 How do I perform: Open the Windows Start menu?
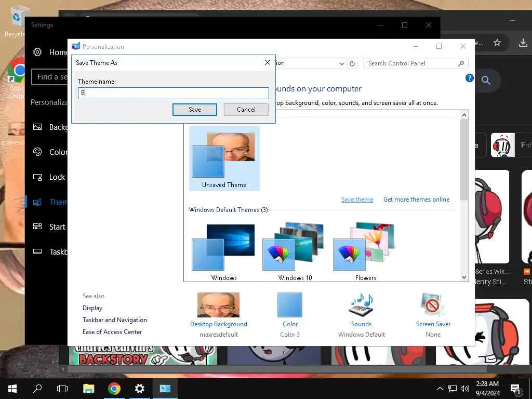pos(12,389)
